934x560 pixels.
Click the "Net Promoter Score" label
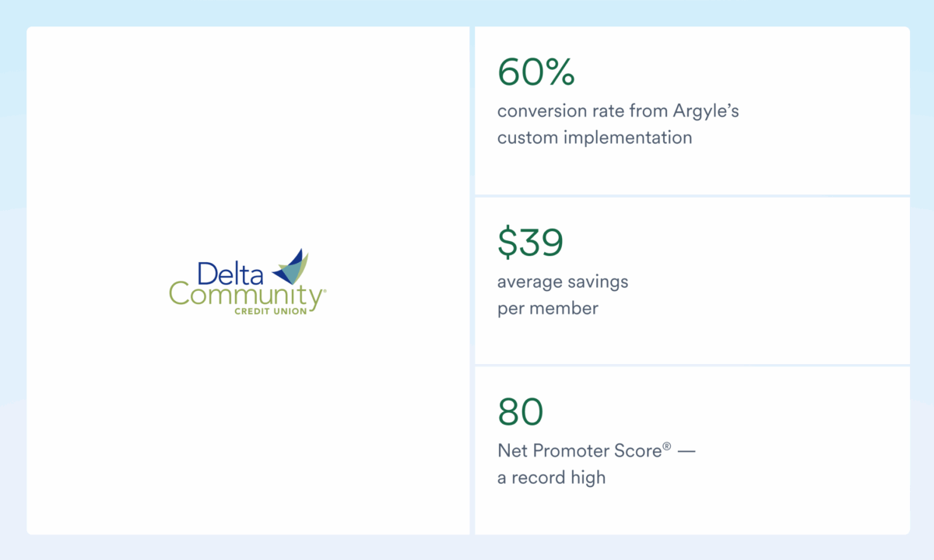pyautogui.click(x=580, y=451)
